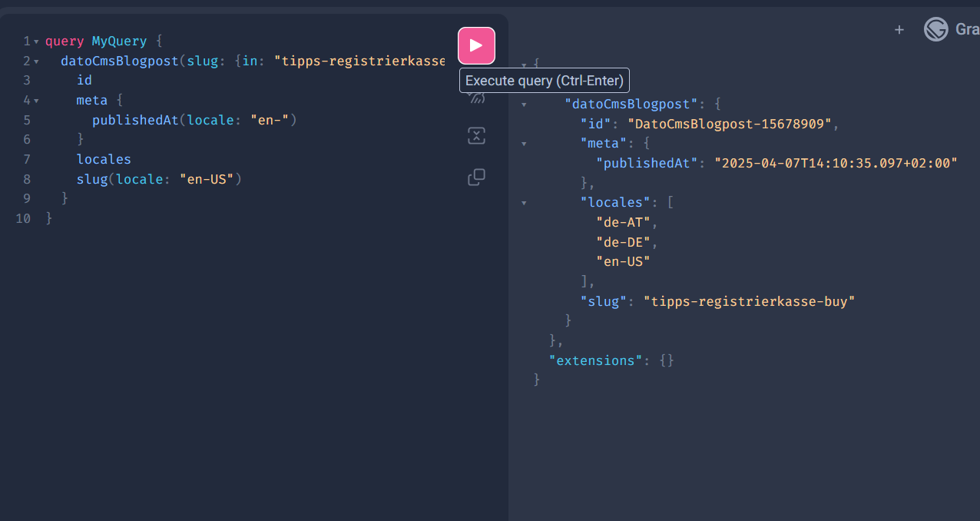Click the "meta" field in the query editor
980x521 pixels.
pos(92,100)
